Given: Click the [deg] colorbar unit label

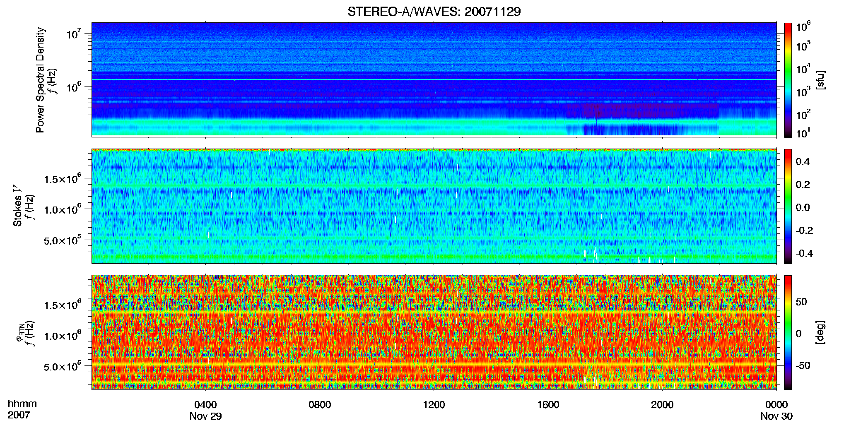Looking at the screenshot, I should [x=820, y=332].
